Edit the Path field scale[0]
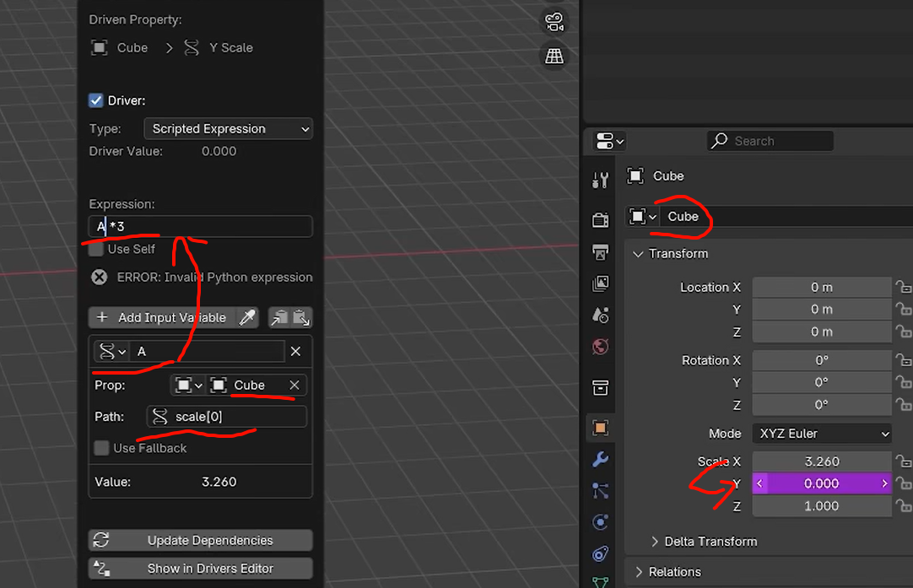Viewport: 913px width, 588px height. click(x=227, y=417)
